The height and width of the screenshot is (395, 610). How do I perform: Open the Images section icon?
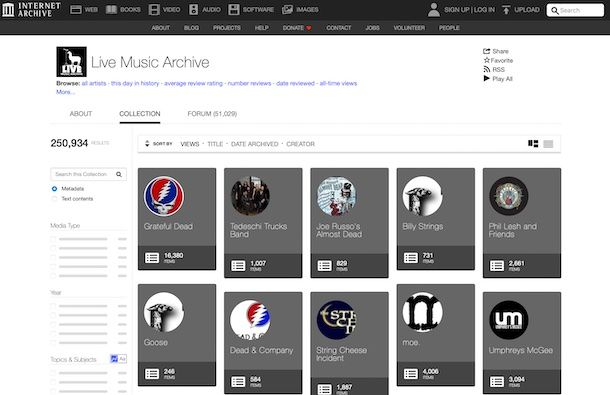[287, 10]
